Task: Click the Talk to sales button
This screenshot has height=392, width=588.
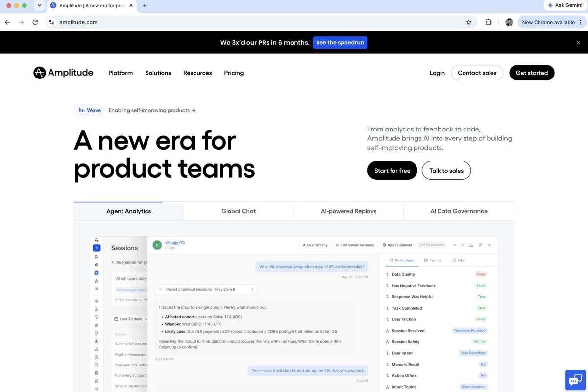Action: point(446,170)
